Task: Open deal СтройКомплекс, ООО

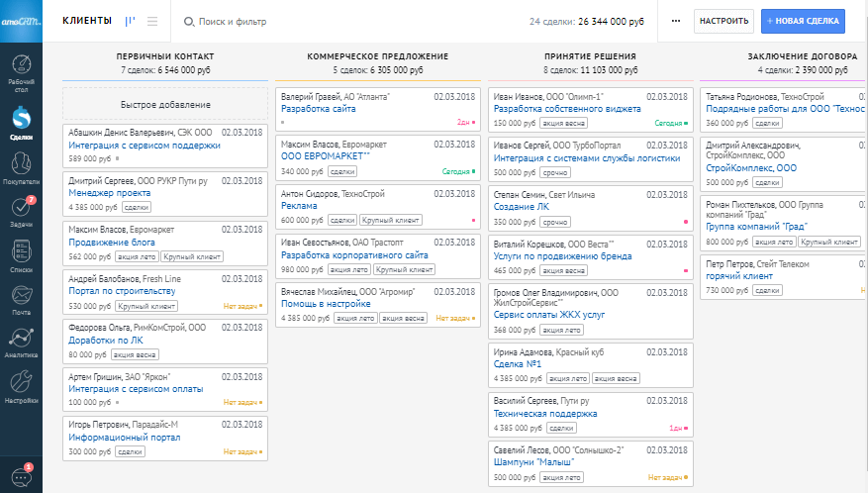Action: click(x=751, y=168)
